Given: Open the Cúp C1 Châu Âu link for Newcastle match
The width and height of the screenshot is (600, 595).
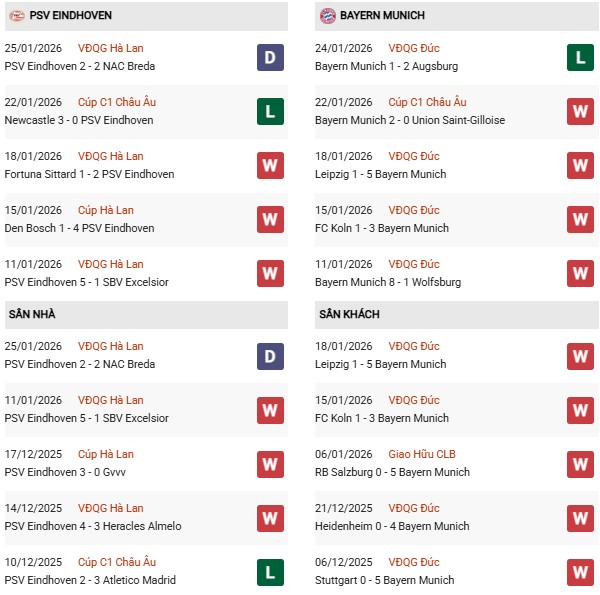Looking at the screenshot, I should tap(118, 102).
